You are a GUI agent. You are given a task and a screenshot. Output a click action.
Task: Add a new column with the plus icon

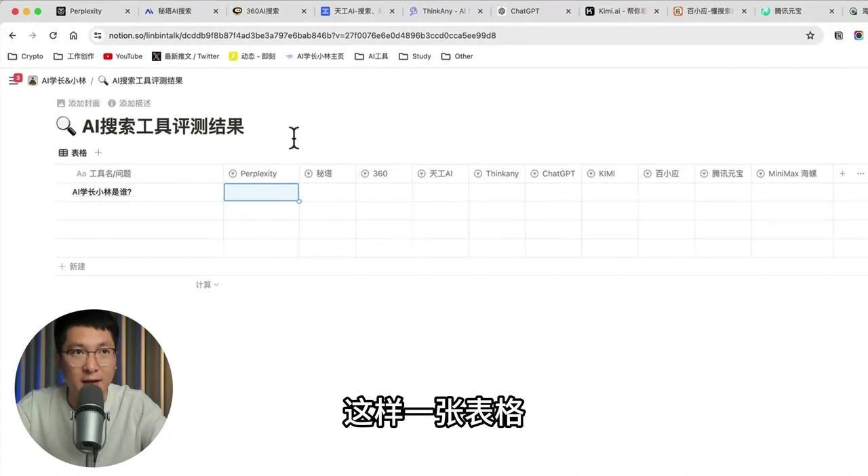tap(842, 174)
